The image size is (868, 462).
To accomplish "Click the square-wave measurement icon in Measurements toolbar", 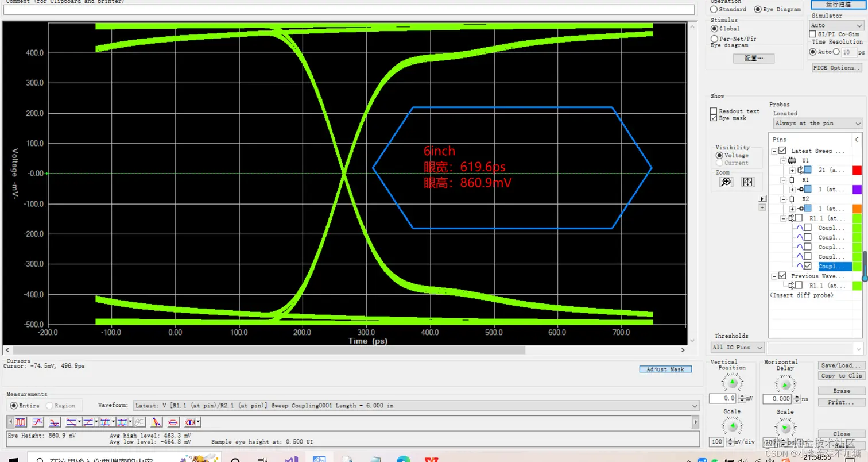I will 21,422.
